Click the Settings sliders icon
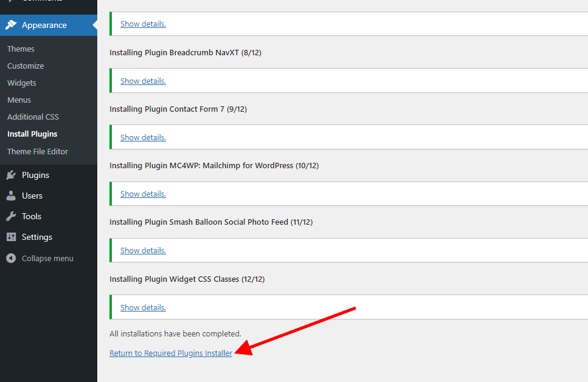This screenshot has width=588, height=382. (x=11, y=237)
